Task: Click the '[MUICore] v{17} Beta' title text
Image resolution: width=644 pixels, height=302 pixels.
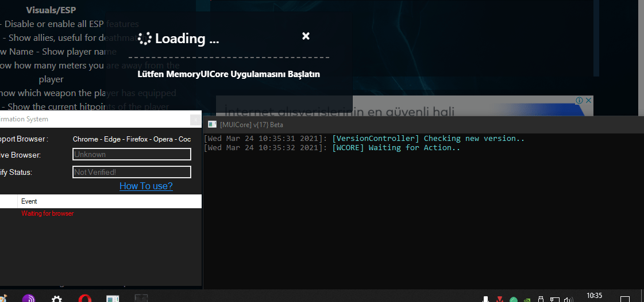Action: click(x=252, y=124)
